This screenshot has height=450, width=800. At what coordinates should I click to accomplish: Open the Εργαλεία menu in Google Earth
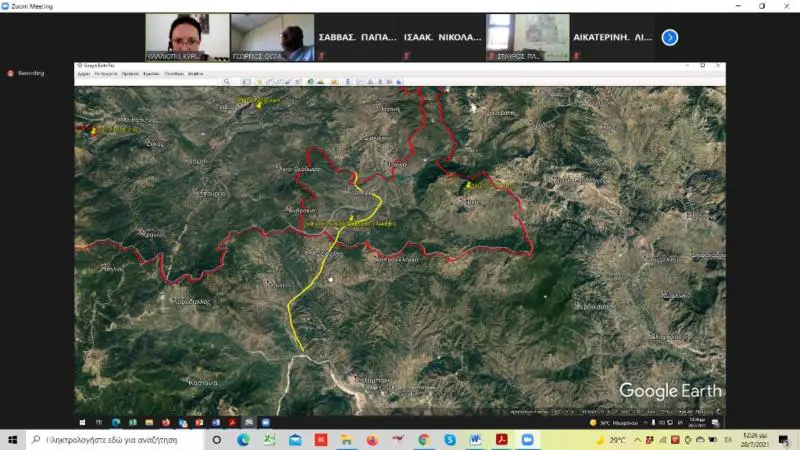[152, 74]
